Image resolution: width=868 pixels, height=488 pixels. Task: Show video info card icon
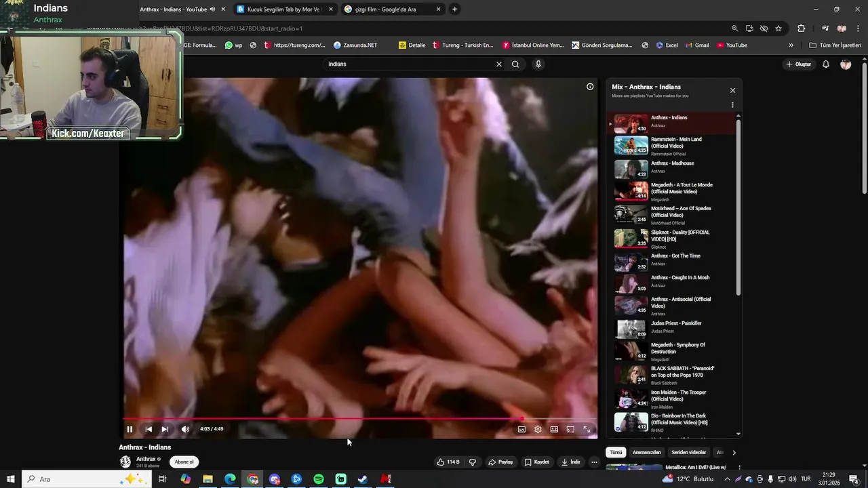(x=590, y=87)
